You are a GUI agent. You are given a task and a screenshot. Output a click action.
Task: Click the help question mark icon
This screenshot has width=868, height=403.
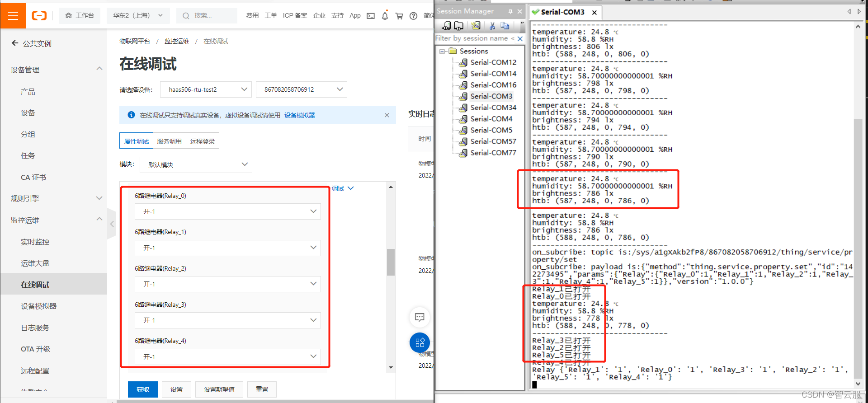click(413, 16)
